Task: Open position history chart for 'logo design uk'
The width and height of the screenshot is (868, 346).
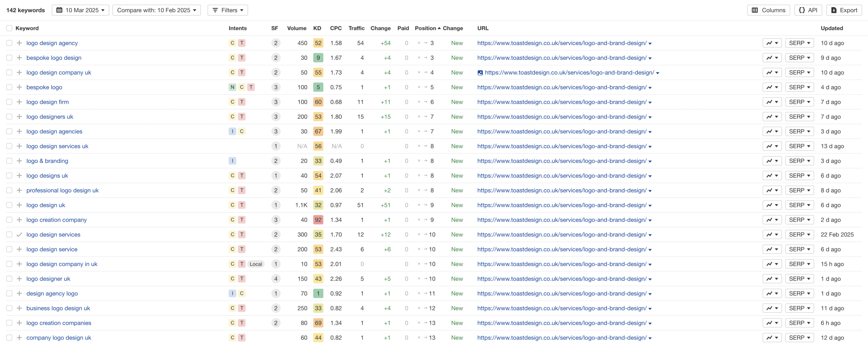Action: [x=772, y=205]
